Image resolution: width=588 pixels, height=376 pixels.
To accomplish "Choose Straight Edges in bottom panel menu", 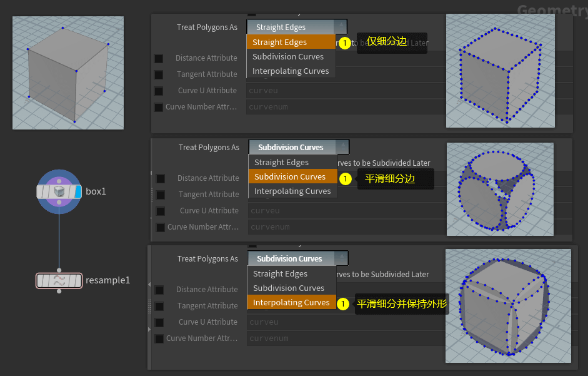I will 292,273.
